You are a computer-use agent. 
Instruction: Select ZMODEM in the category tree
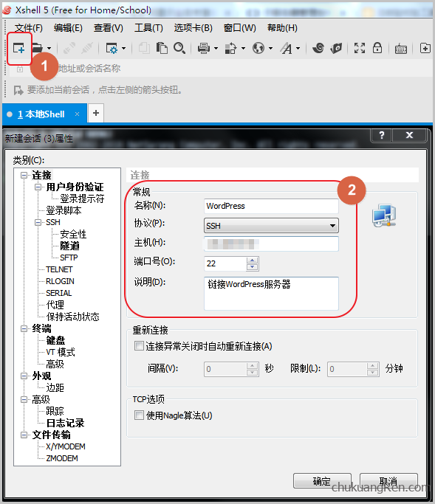(62, 458)
